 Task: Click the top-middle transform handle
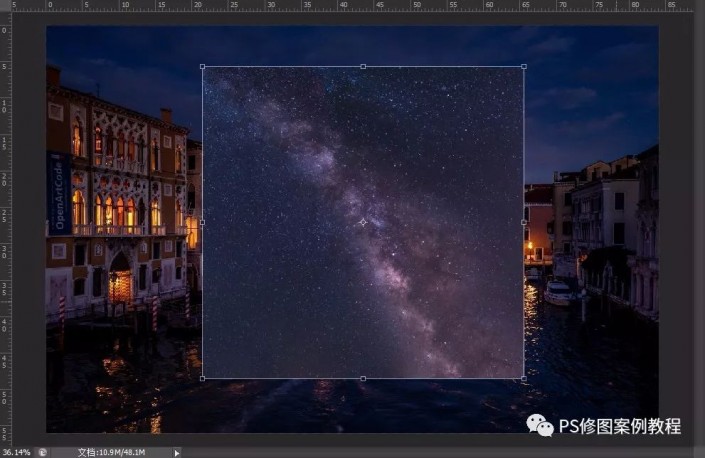[363, 67]
